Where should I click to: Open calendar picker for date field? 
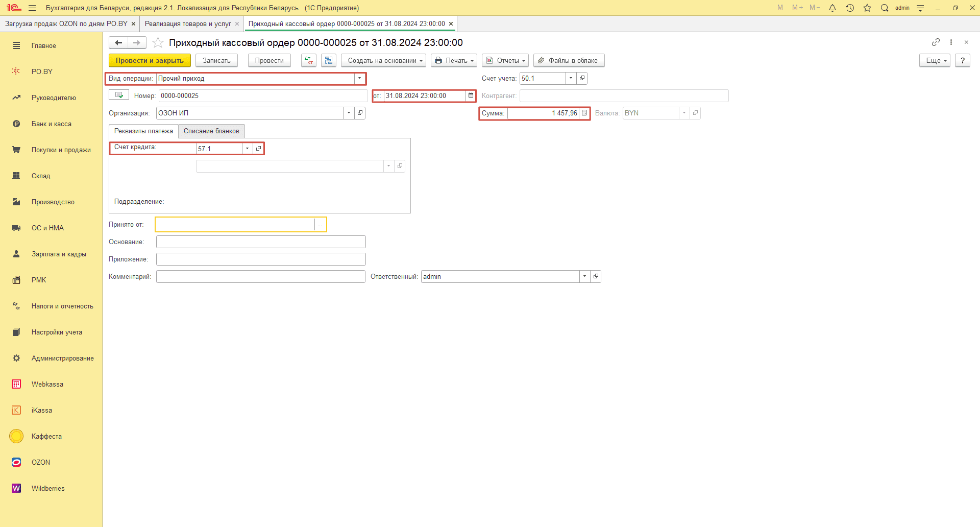coord(471,95)
